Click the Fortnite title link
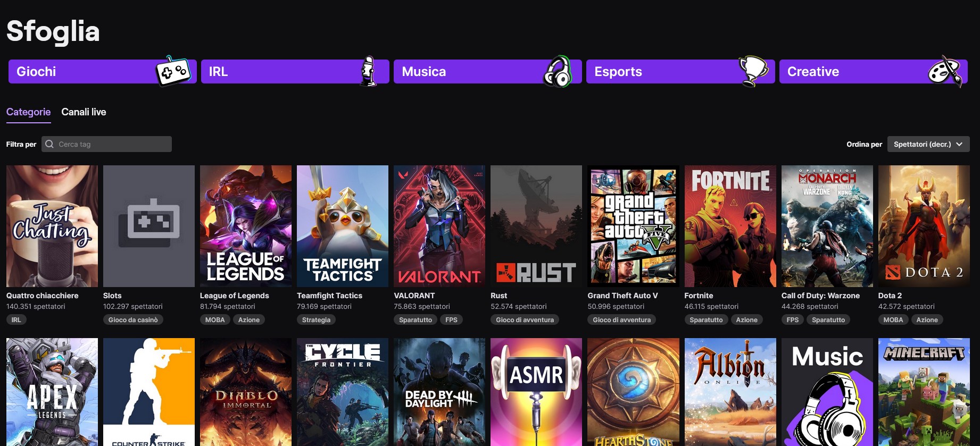Image resolution: width=980 pixels, height=446 pixels. (699, 296)
